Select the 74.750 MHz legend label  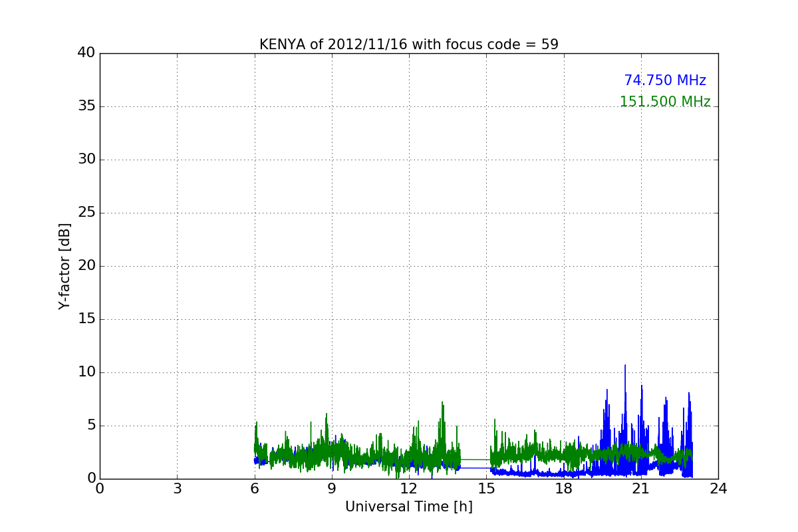[x=665, y=80]
